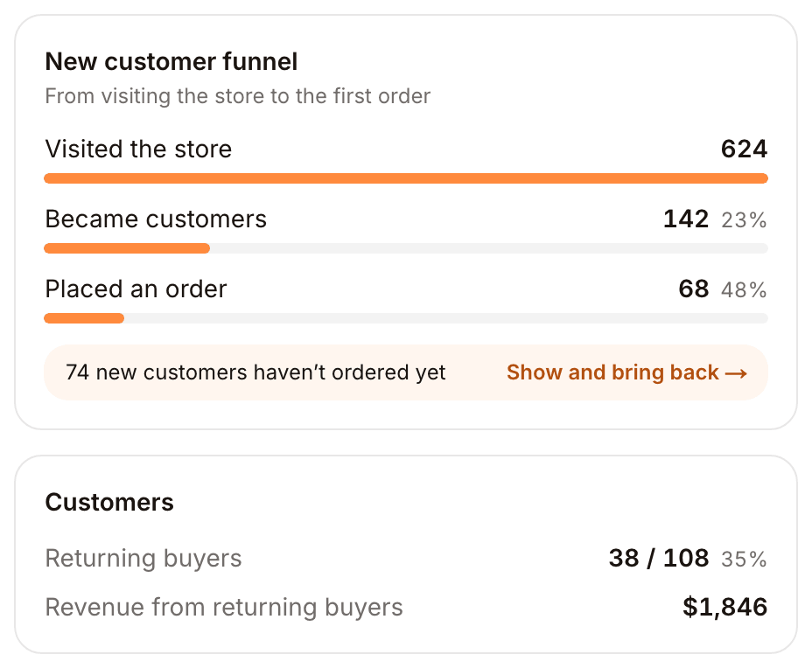Image resolution: width=812 pixels, height=668 pixels.
Task: Click 'From visiting the store to the first order'
Action: [x=238, y=96]
